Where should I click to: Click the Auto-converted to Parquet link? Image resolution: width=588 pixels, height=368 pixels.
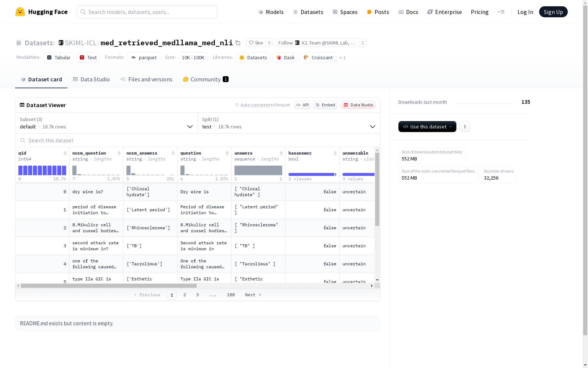[x=255, y=105]
